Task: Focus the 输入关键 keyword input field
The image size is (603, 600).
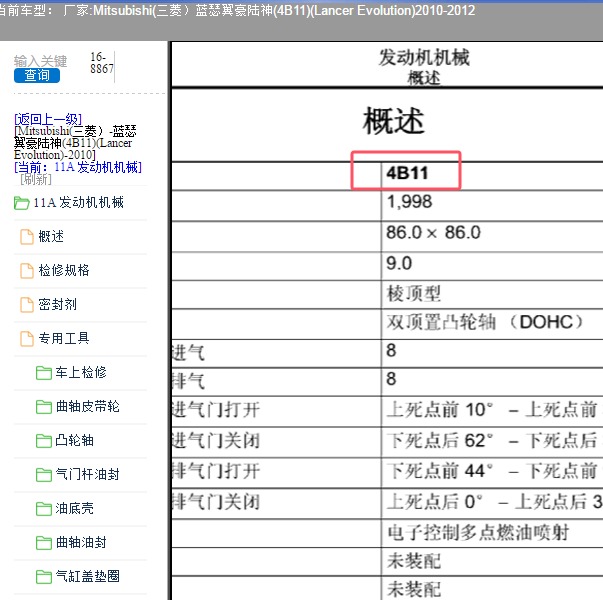Action: 40,61
